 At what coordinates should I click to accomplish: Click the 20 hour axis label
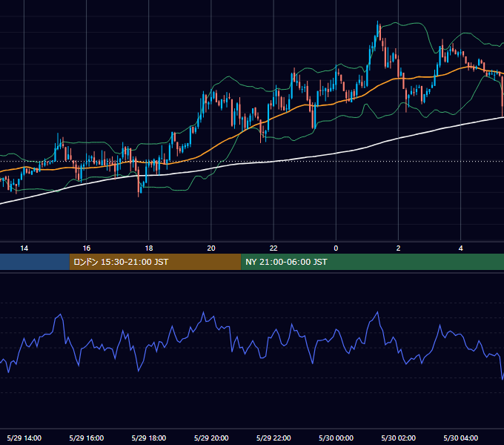click(x=211, y=248)
